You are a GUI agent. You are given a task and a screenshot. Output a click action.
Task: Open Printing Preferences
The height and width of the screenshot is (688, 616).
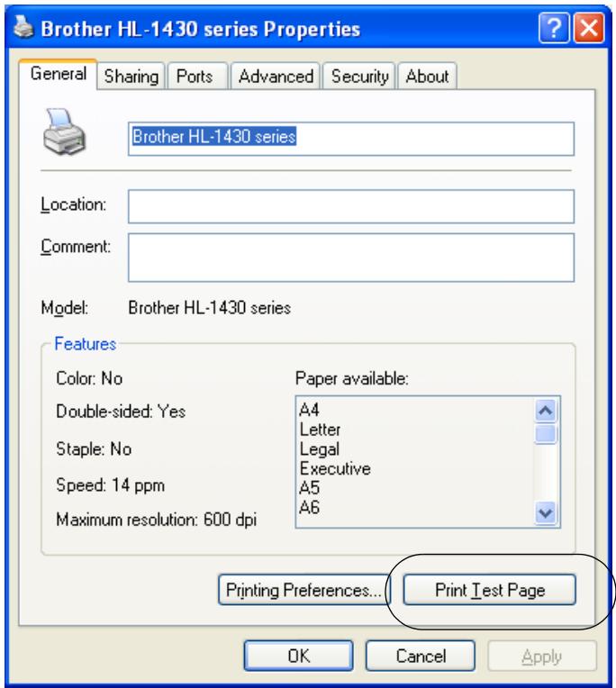(303, 590)
